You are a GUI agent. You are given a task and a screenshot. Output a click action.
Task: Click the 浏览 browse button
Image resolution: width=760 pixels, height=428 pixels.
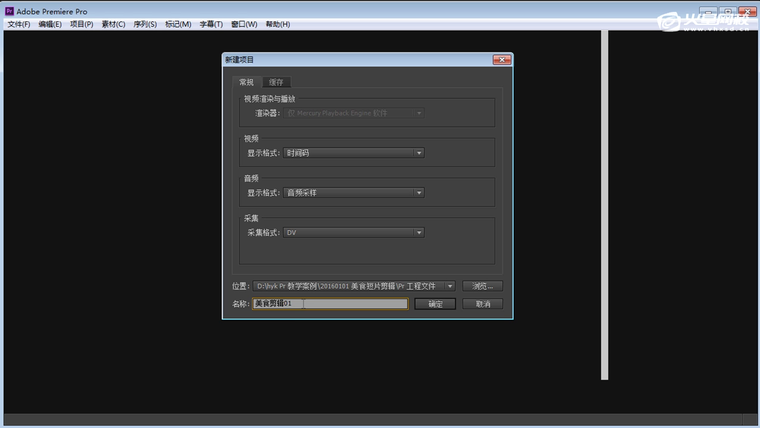pyautogui.click(x=482, y=286)
